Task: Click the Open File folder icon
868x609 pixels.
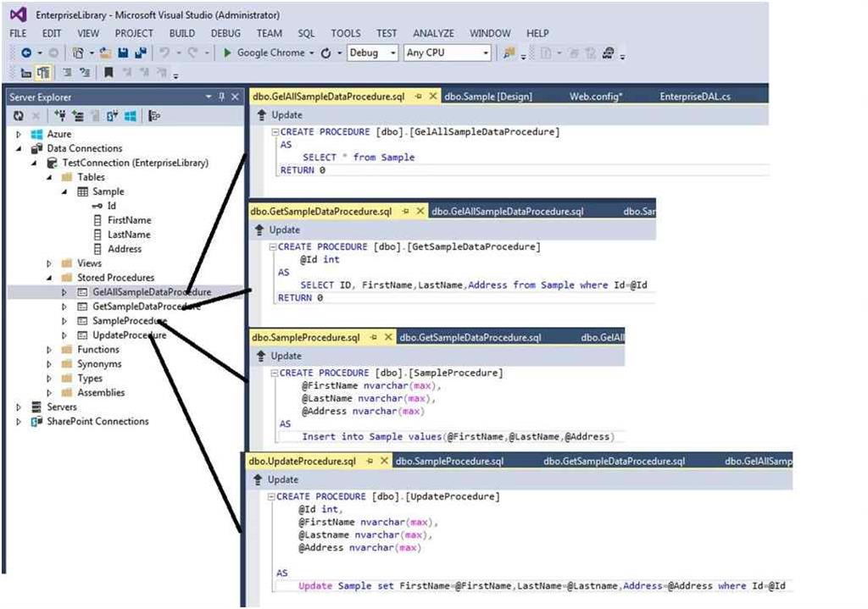Action: tap(105, 53)
